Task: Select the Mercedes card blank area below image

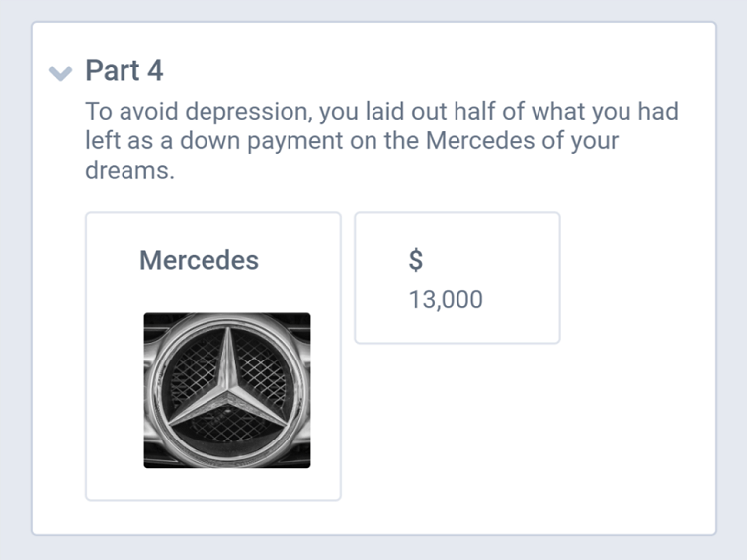Action: [x=213, y=484]
